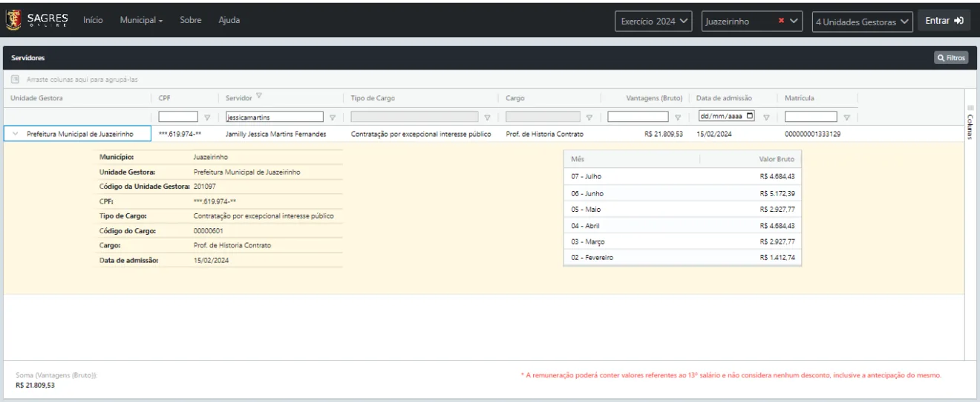The height and width of the screenshot is (402, 980).
Task: Select the 04 - Abril month row
Action: pos(682,225)
